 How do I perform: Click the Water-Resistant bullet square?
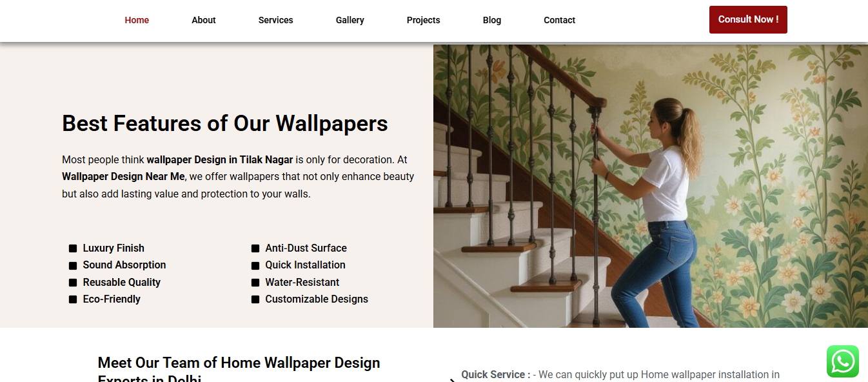point(255,283)
